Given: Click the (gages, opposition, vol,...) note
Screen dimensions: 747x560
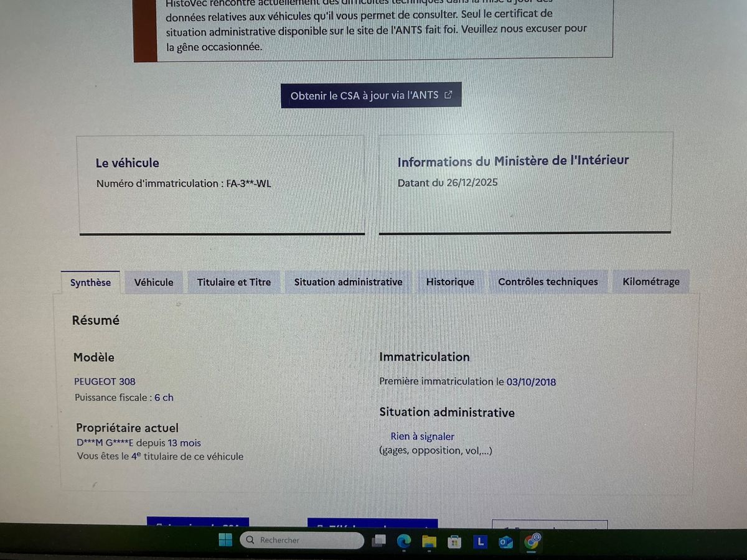Looking at the screenshot, I should 435,450.
